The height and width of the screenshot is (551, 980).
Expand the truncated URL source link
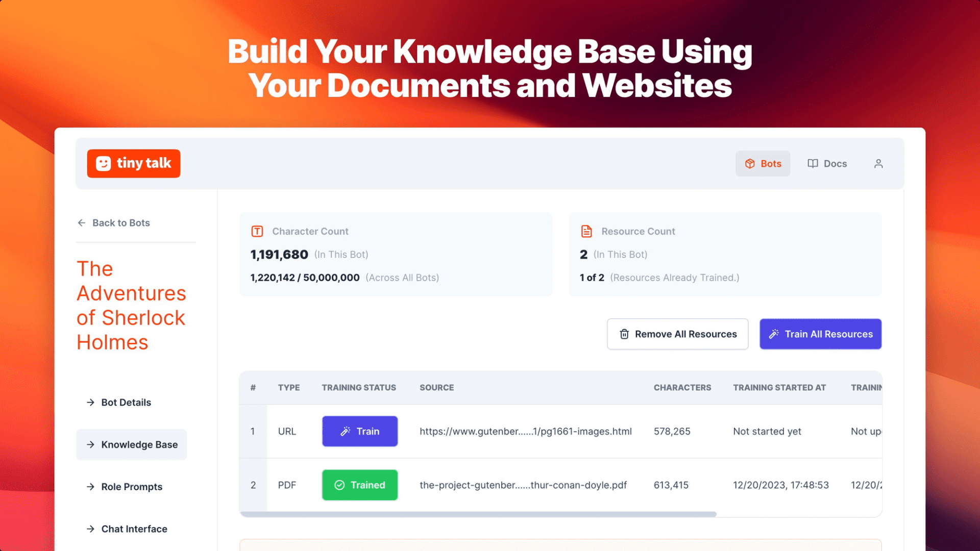(525, 431)
